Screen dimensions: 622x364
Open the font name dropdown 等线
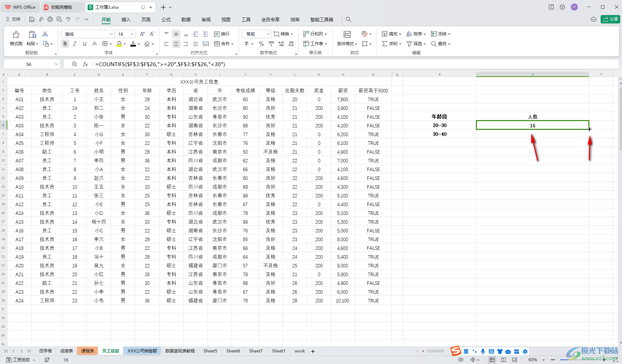pos(111,34)
